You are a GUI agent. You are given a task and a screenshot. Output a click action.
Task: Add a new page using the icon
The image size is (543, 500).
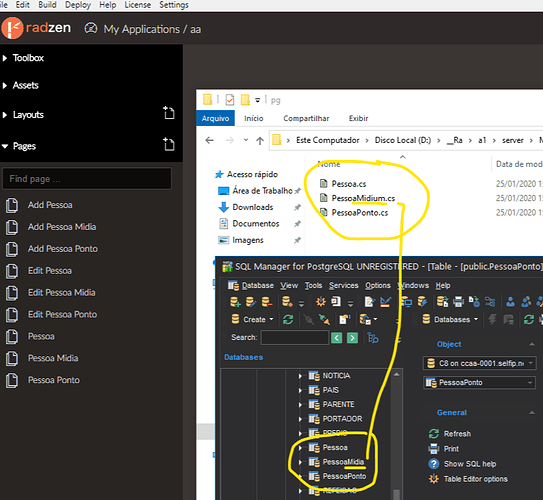(x=169, y=144)
